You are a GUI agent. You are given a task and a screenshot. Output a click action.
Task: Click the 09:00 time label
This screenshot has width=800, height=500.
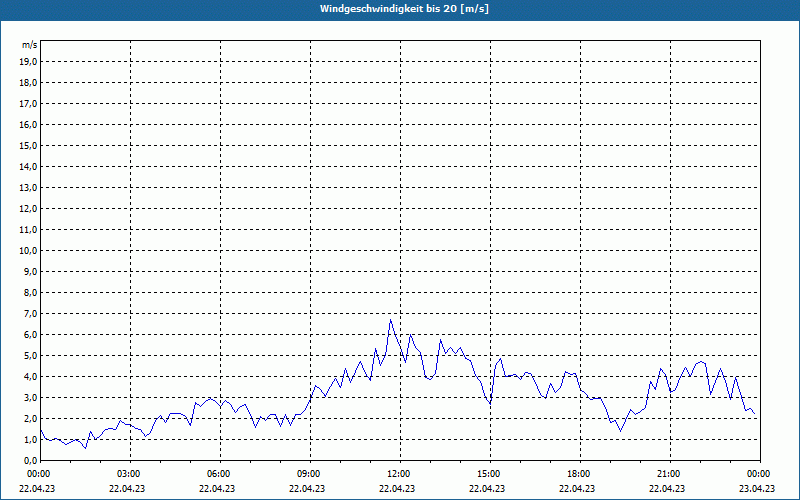point(310,474)
